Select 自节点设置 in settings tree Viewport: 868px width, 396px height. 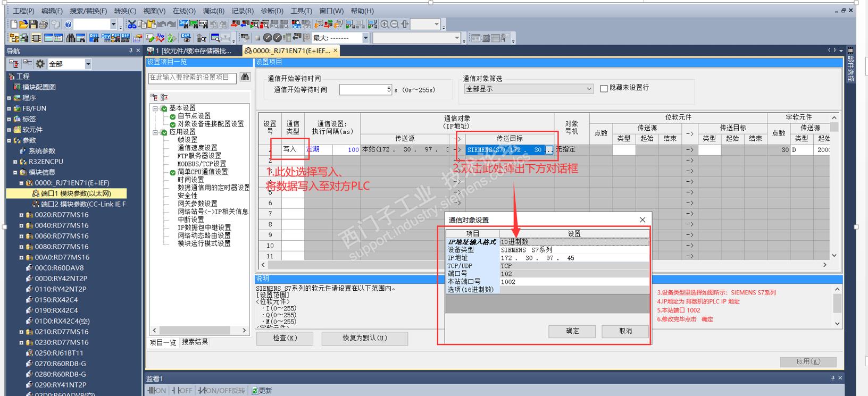point(194,116)
